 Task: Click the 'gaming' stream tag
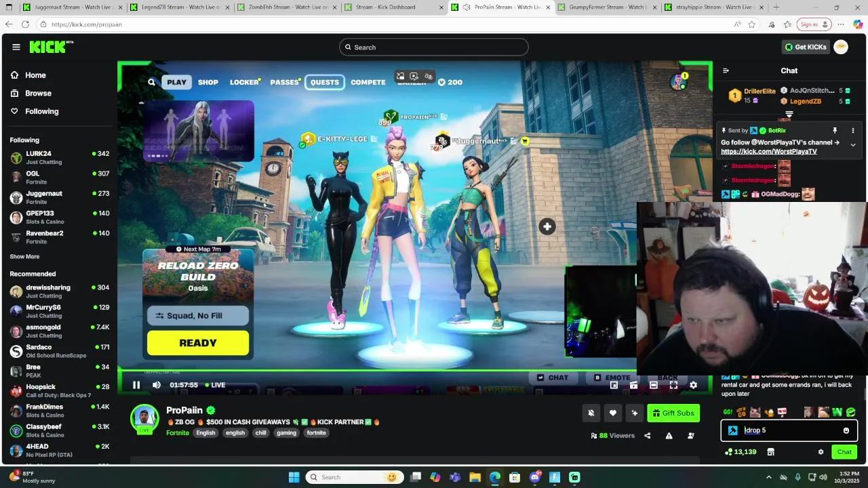[x=286, y=433]
